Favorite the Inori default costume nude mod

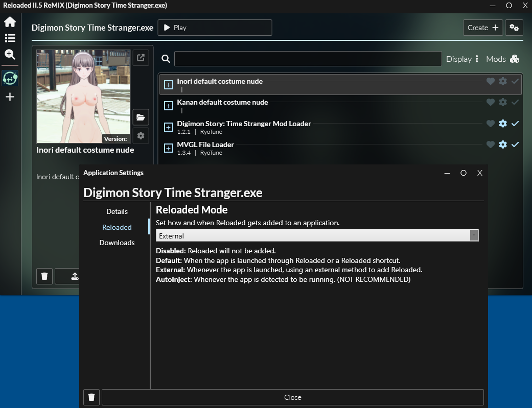coord(490,81)
